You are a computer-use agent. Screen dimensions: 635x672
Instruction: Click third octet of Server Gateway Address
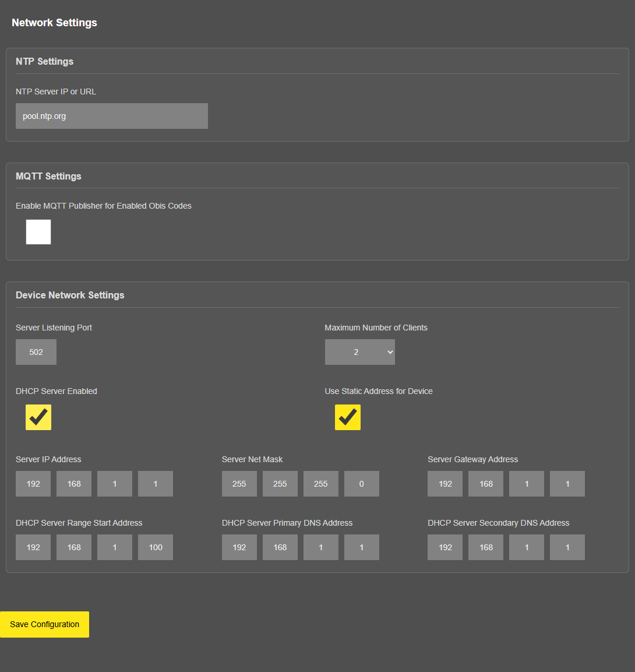coord(527,483)
